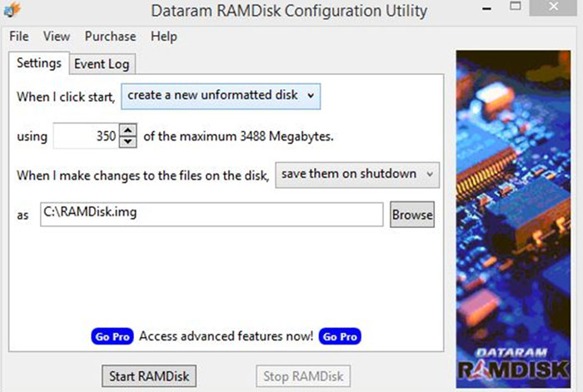The height and width of the screenshot is (392, 583).
Task: Click the 'Access advanced features now!' text
Action: point(226,336)
